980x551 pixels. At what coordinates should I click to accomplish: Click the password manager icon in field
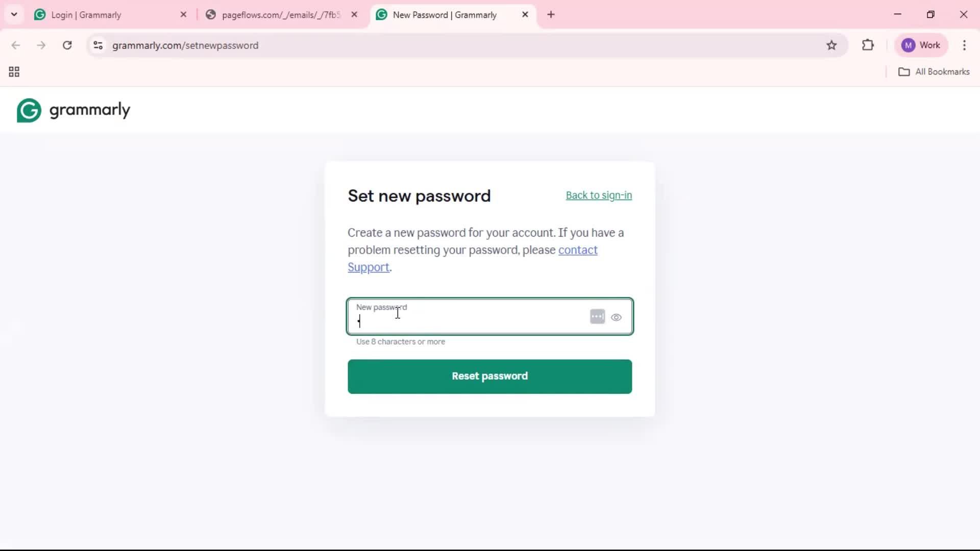tap(597, 317)
